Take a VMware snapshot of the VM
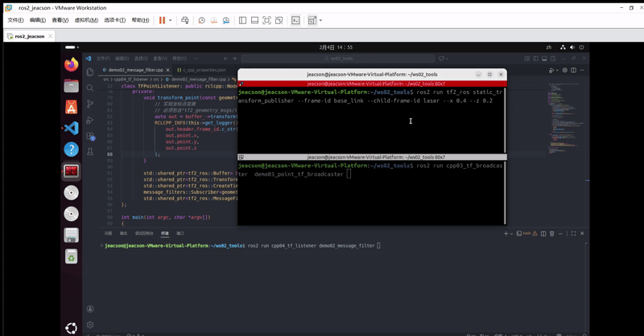 click(x=202, y=20)
